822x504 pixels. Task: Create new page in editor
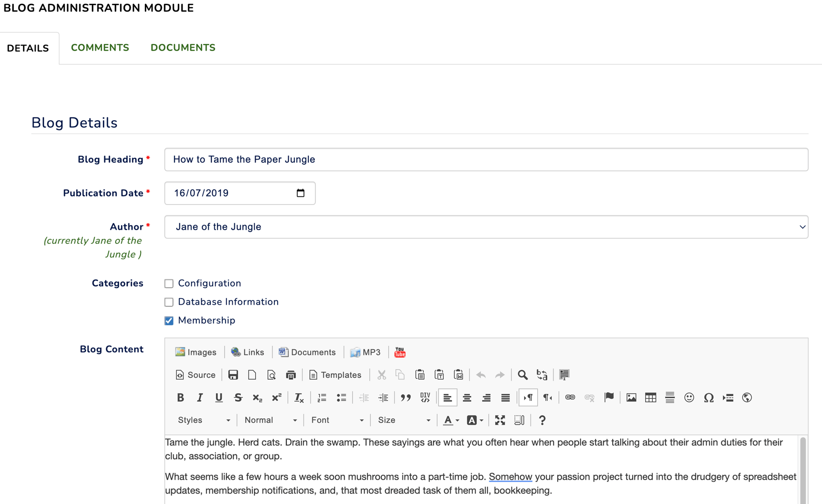click(252, 375)
